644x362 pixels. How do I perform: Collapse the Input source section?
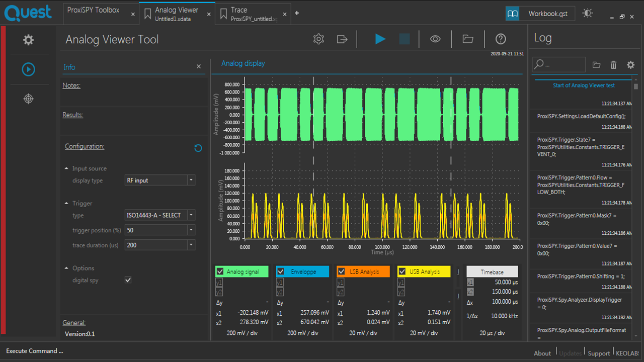66,168
